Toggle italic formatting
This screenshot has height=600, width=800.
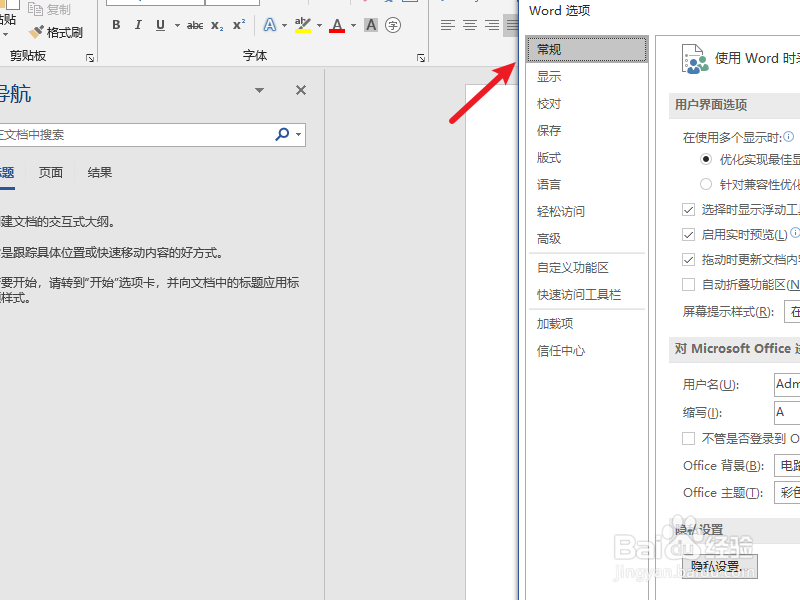[x=138, y=25]
